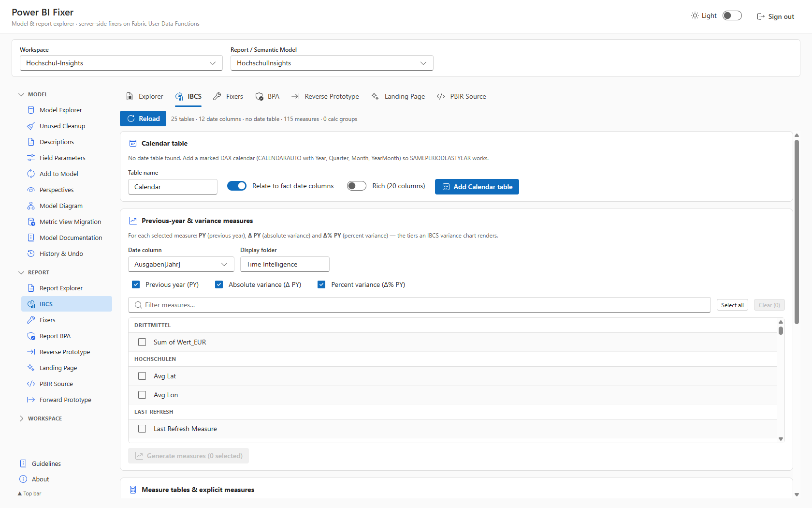Image resolution: width=812 pixels, height=508 pixels.
Task: Click Measure tables & explicit measures icon
Action: coord(133,490)
